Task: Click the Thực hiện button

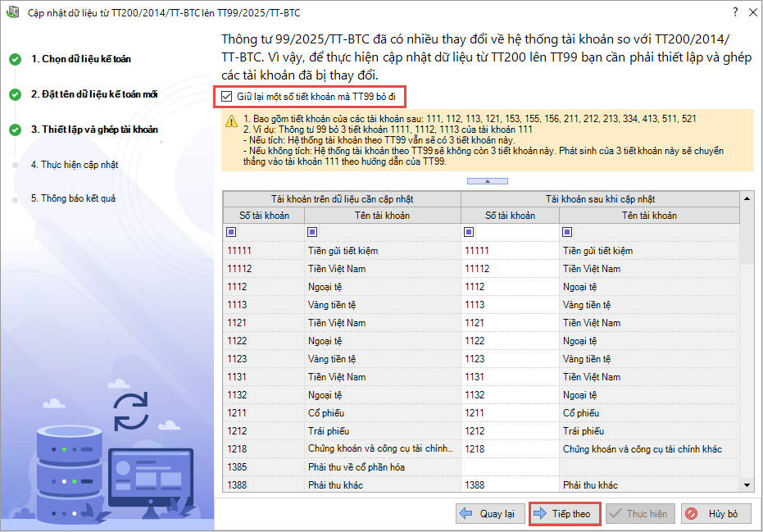Action: click(x=640, y=514)
